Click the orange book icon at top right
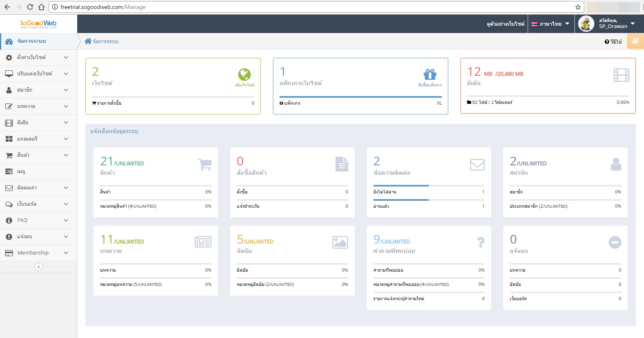This screenshot has height=338, width=644. [635, 41]
